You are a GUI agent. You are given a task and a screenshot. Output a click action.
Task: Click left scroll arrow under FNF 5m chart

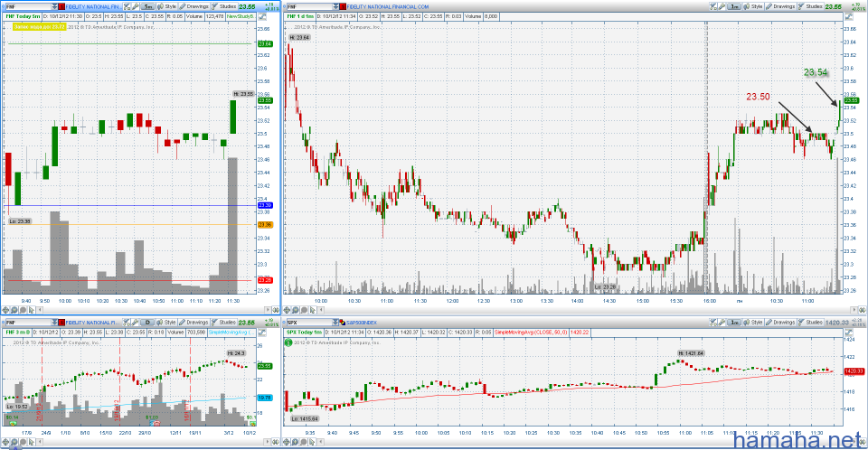(40, 310)
